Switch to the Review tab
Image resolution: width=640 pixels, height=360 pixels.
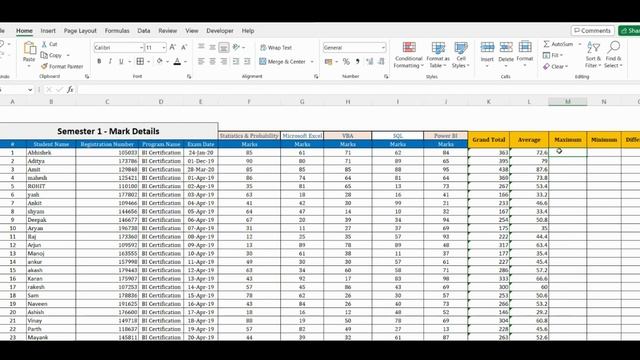point(168,31)
